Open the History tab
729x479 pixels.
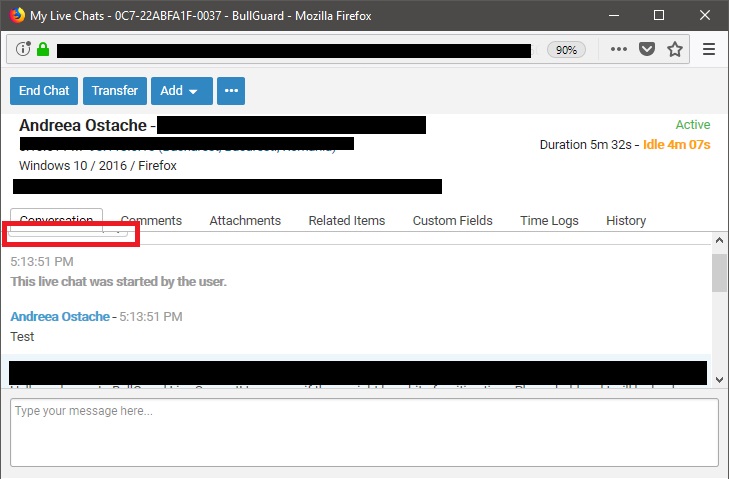click(626, 221)
